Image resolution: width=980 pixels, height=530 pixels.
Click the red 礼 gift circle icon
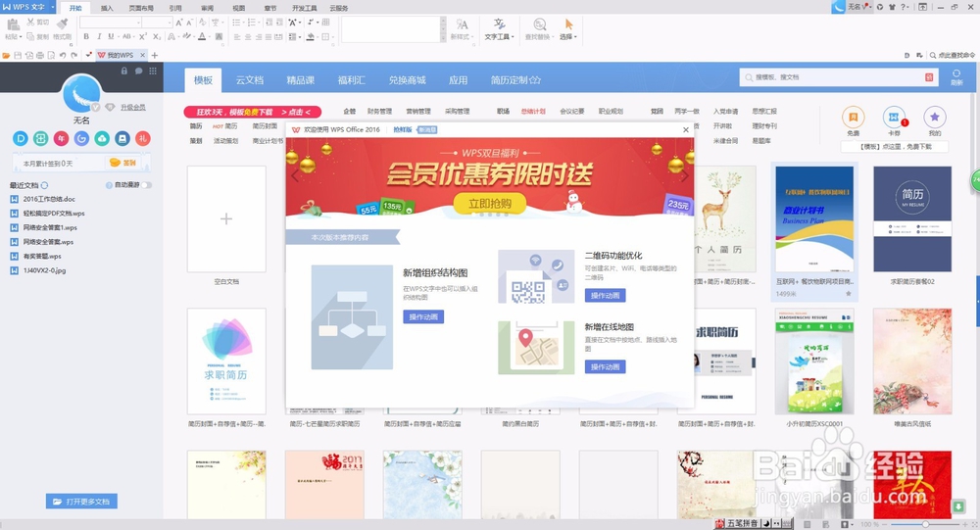(142, 138)
